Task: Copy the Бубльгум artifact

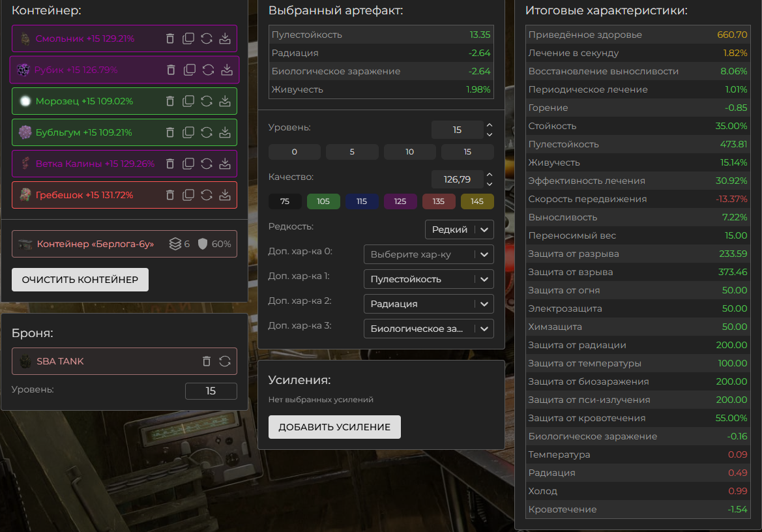Action: (x=188, y=132)
